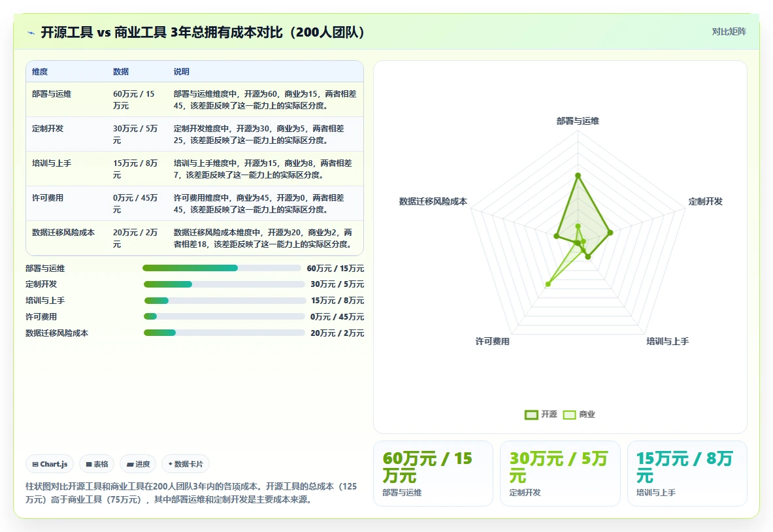773x532 pixels.
Task: Click the summary paragraph under the tags
Action: point(191,493)
